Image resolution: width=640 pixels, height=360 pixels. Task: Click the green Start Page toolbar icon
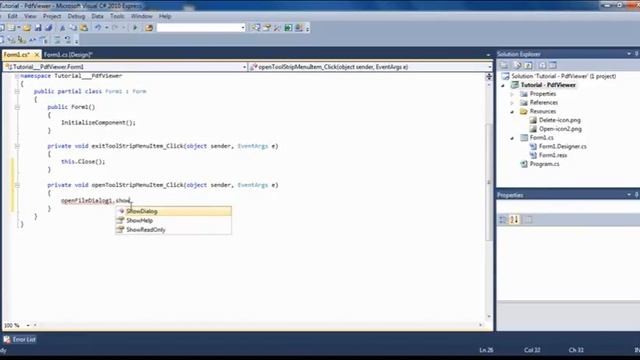click(288, 28)
